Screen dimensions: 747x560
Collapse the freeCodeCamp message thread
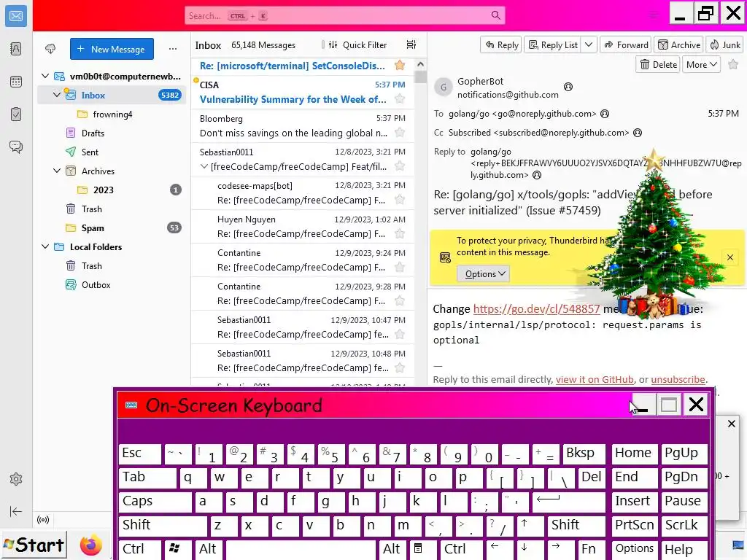pyautogui.click(x=204, y=166)
